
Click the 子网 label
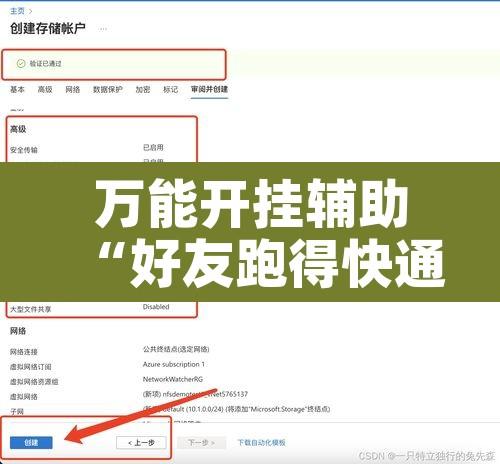pyautogui.click(x=17, y=412)
